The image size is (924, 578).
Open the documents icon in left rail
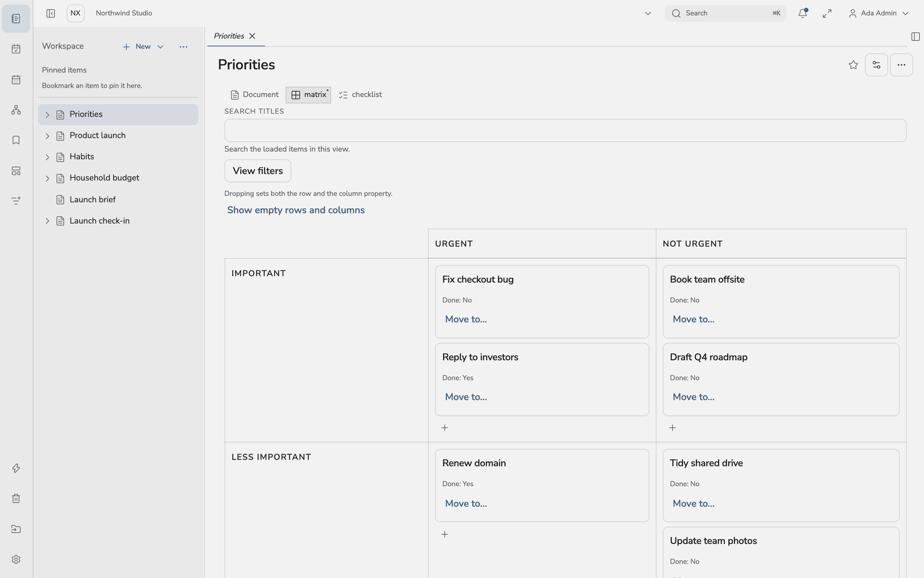16,19
